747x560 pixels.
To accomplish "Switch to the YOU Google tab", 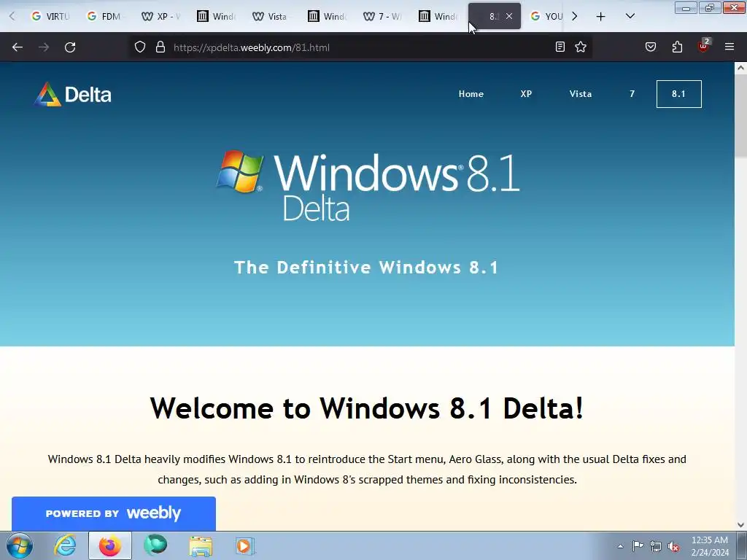I will coord(547,16).
